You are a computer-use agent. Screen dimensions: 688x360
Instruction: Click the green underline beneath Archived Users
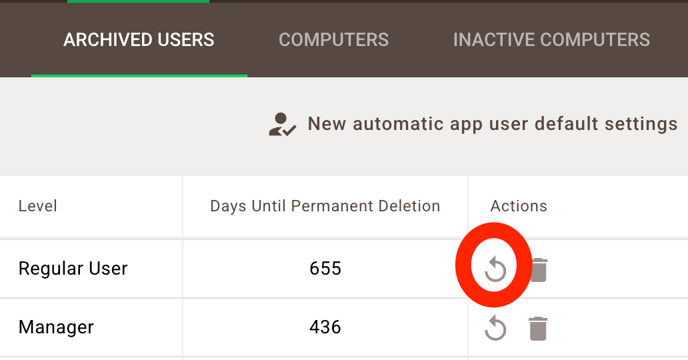pos(139,76)
